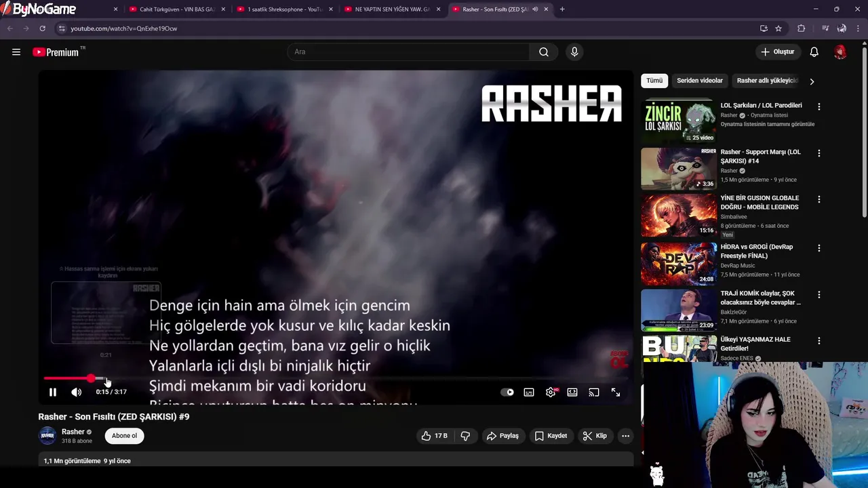Focus the Ara search field
The height and width of the screenshot is (488, 868).
click(409, 52)
